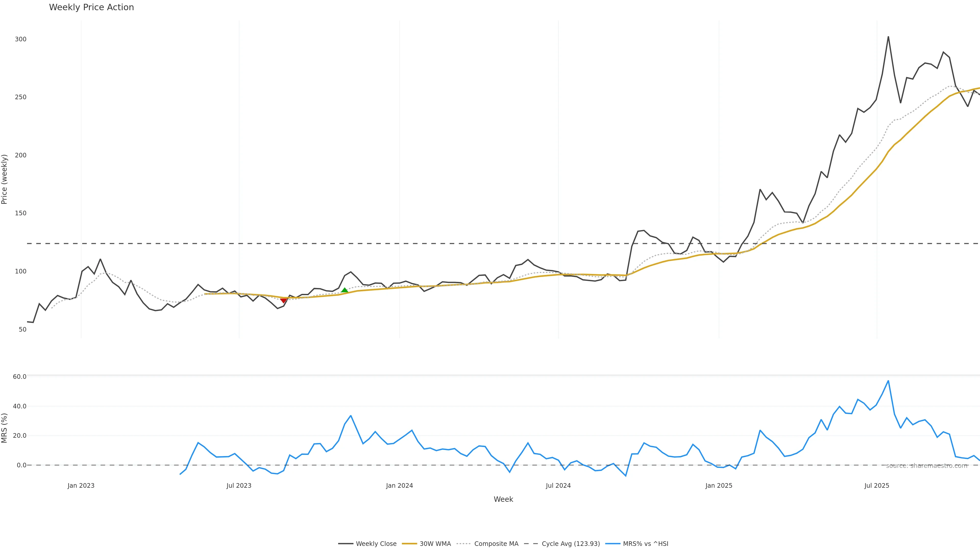Screen dimensions: 980x551
Task: Select the Jan 2023 x-axis label
Action: coord(81,486)
